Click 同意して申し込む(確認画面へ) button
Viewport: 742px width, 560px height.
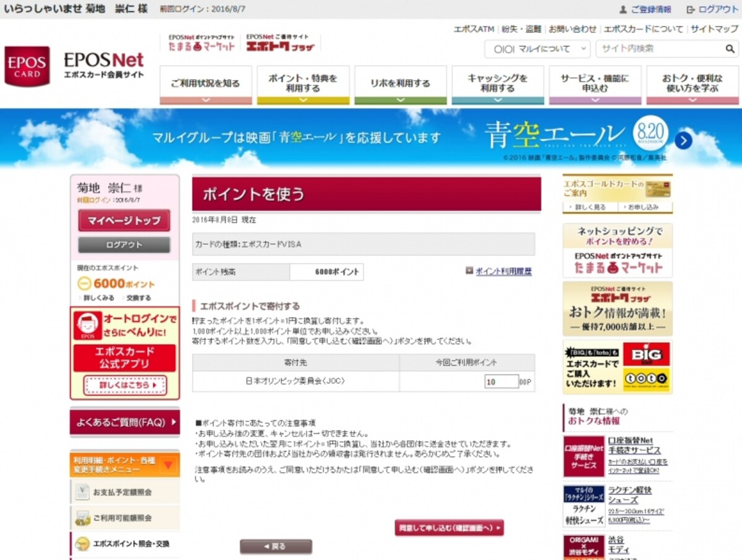coord(450,528)
